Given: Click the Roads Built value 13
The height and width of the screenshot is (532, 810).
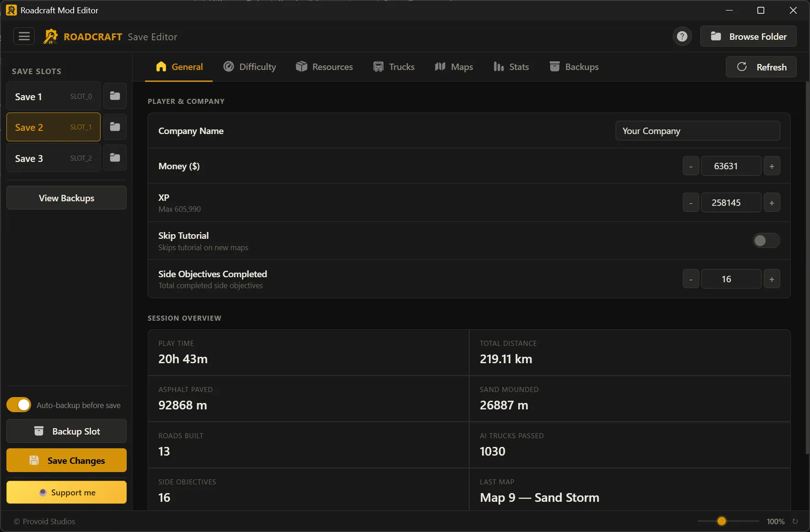Looking at the screenshot, I should coord(164,451).
